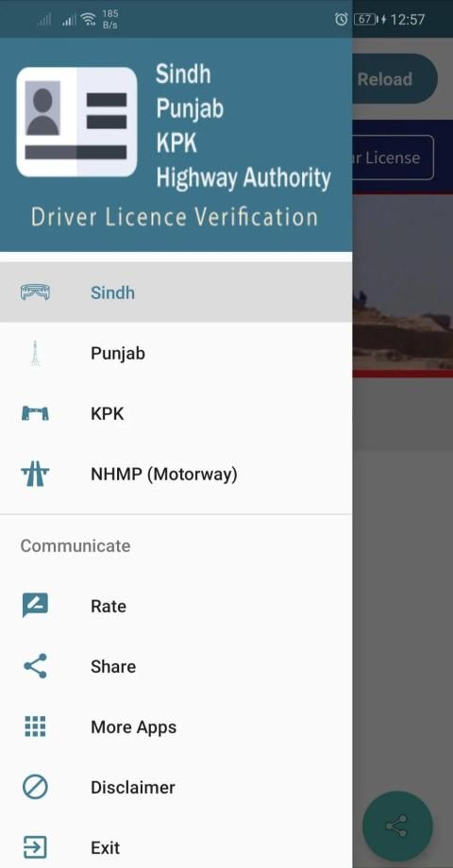Tap the KPK gate icon

point(35,413)
